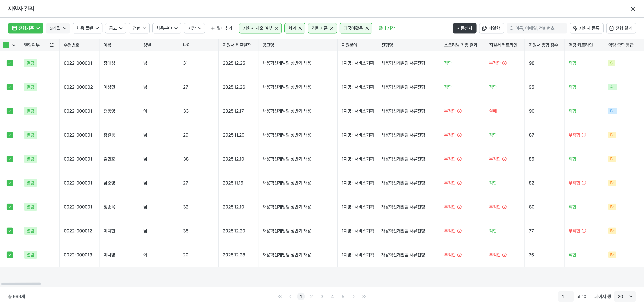The image size is (644, 306).
Task: Click info icon next to 장대성's 부적합 cutline
Action: (504, 63)
